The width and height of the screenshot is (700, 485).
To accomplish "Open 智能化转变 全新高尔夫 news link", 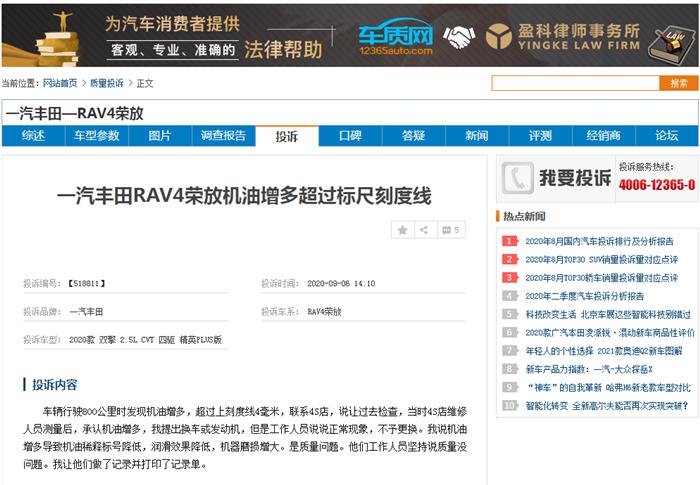I will click(607, 406).
